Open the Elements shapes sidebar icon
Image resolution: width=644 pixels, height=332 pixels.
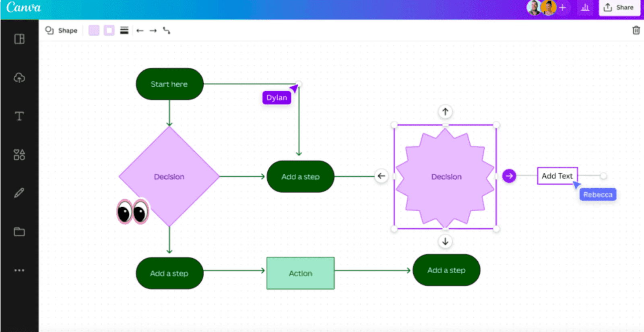pos(19,155)
